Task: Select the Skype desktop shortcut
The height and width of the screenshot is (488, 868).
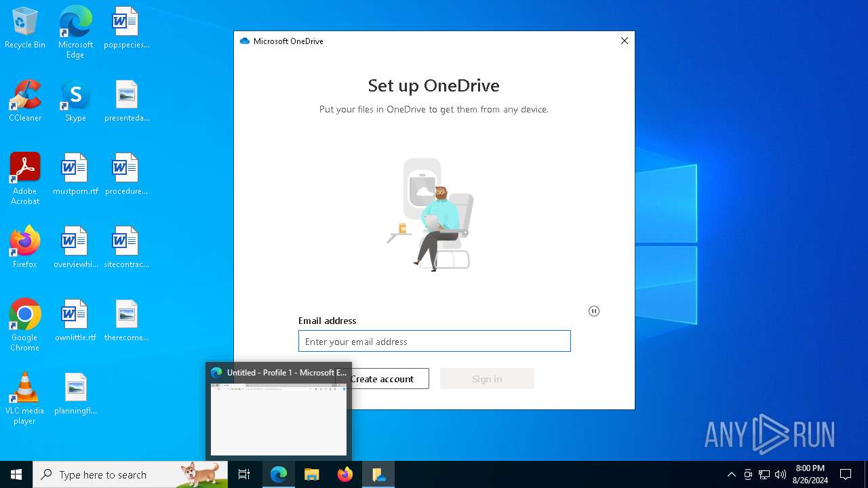Action: (x=75, y=102)
